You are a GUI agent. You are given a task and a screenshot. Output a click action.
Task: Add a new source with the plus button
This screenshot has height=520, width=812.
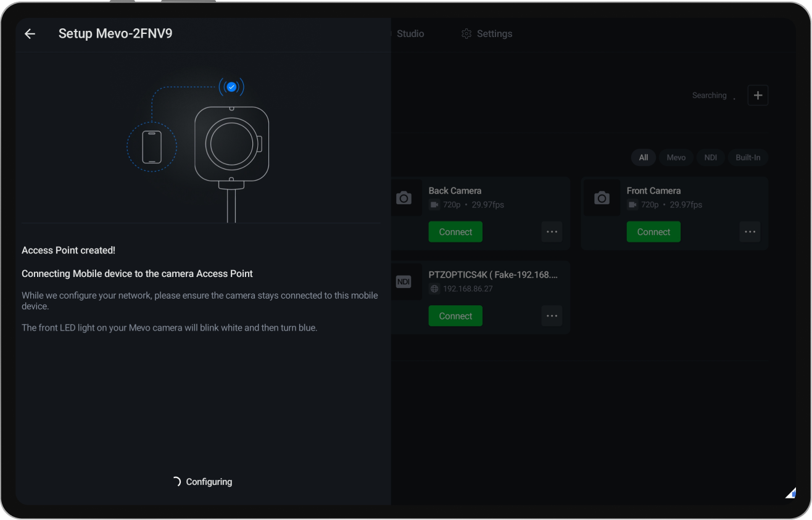(x=758, y=96)
